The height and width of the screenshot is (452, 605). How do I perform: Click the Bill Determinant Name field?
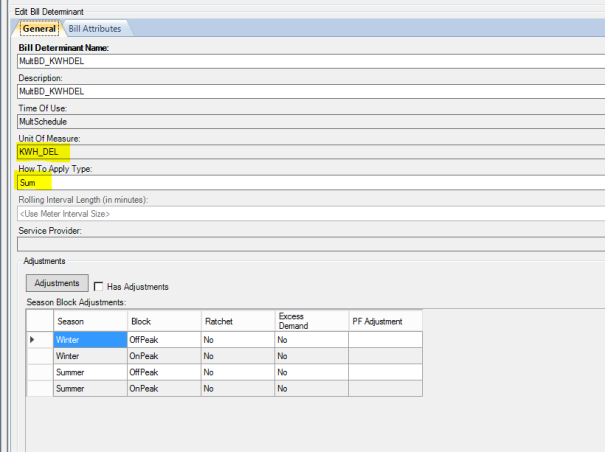(311, 61)
